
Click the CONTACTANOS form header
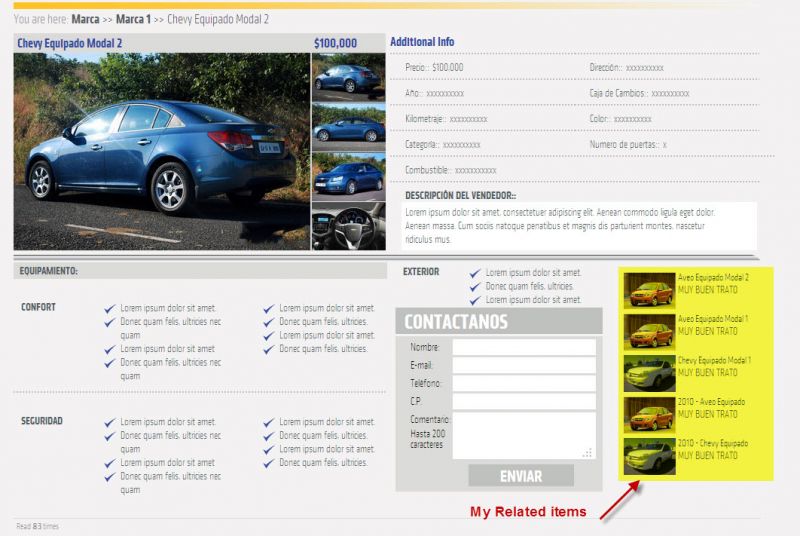(499, 321)
